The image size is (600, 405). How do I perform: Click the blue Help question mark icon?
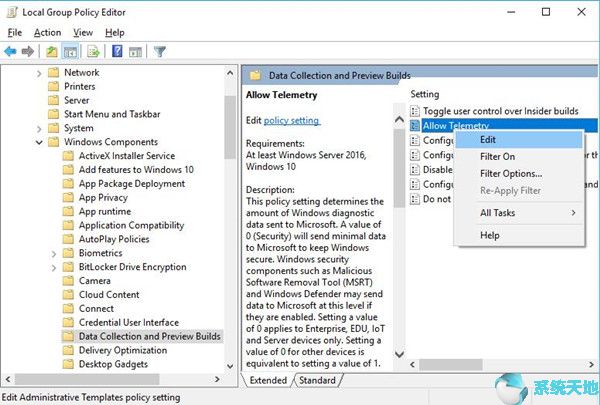click(117, 51)
